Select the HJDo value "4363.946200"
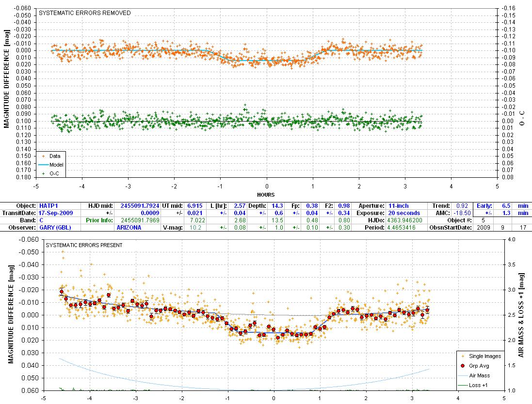The width and height of the screenshot is (532, 404). [405, 220]
